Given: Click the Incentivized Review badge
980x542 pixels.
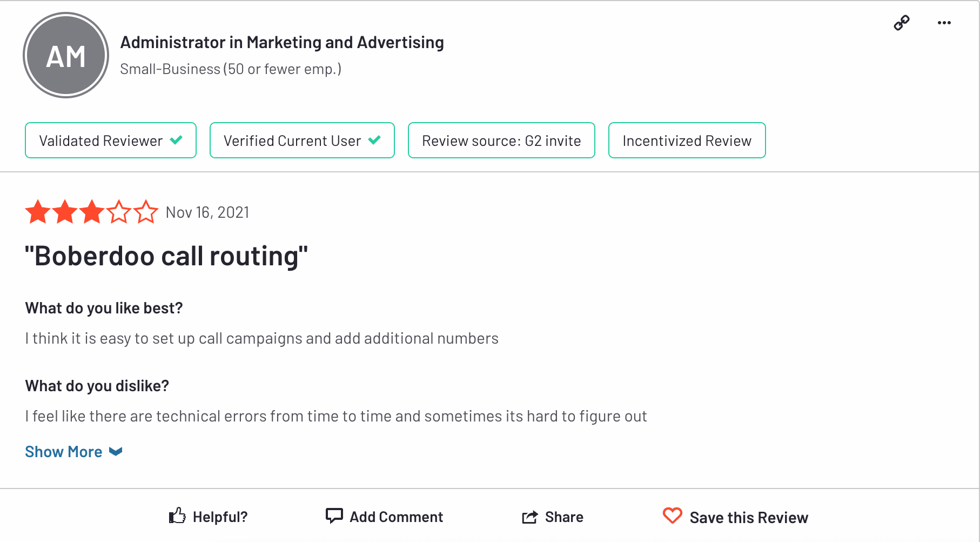Looking at the screenshot, I should 686,140.
